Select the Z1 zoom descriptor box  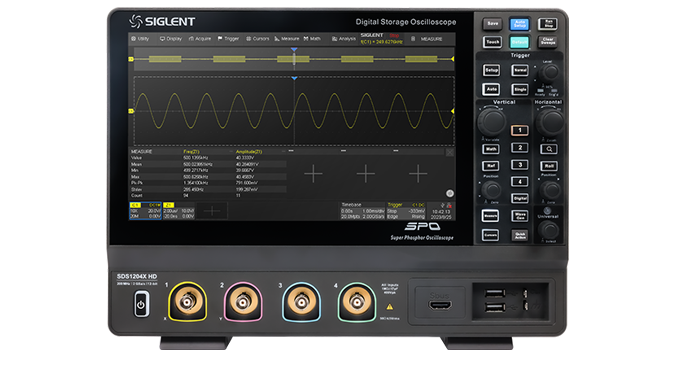179,211
